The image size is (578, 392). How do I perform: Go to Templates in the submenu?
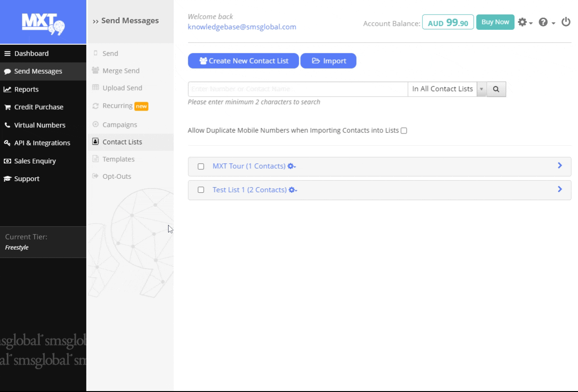(118, 159)
